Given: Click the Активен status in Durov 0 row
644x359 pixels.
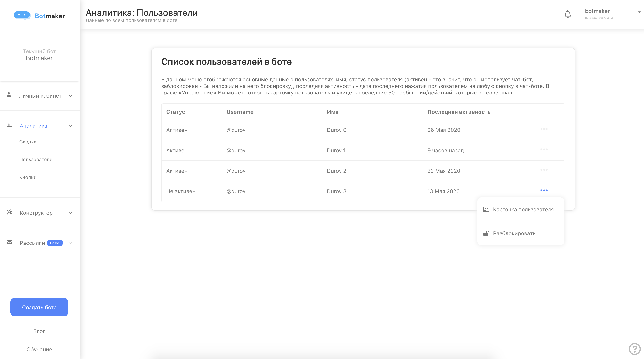Looking at the screenshot, I should [177, 130].
